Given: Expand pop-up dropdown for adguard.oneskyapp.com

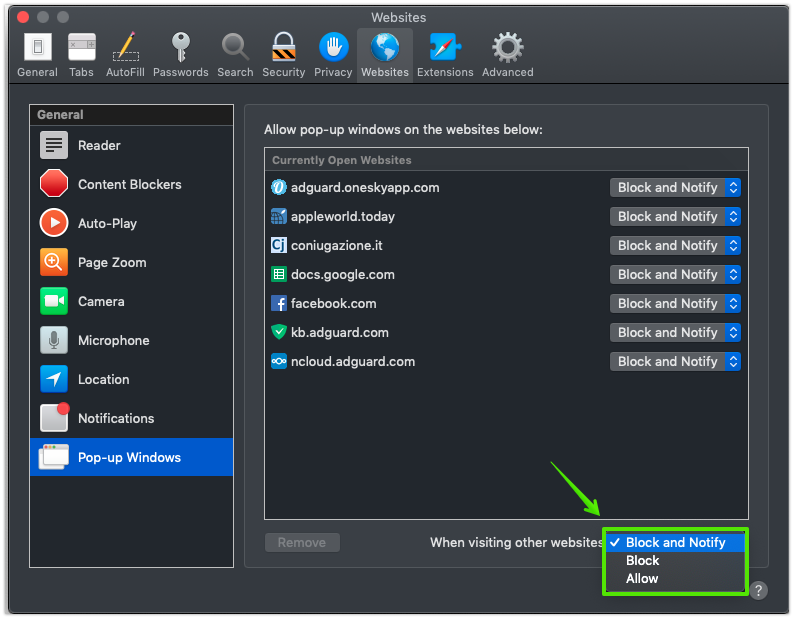Looking at the screenshot, I should [675, 187].
